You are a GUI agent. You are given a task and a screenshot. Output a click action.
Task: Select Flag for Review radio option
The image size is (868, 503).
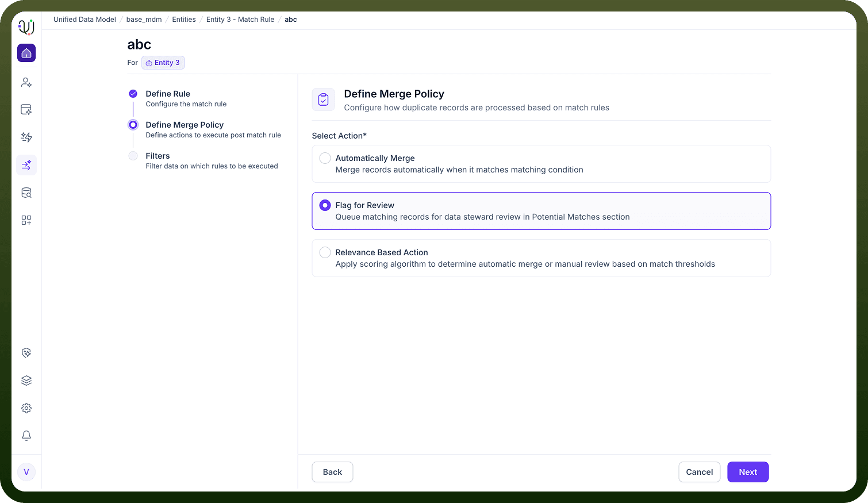541,211
